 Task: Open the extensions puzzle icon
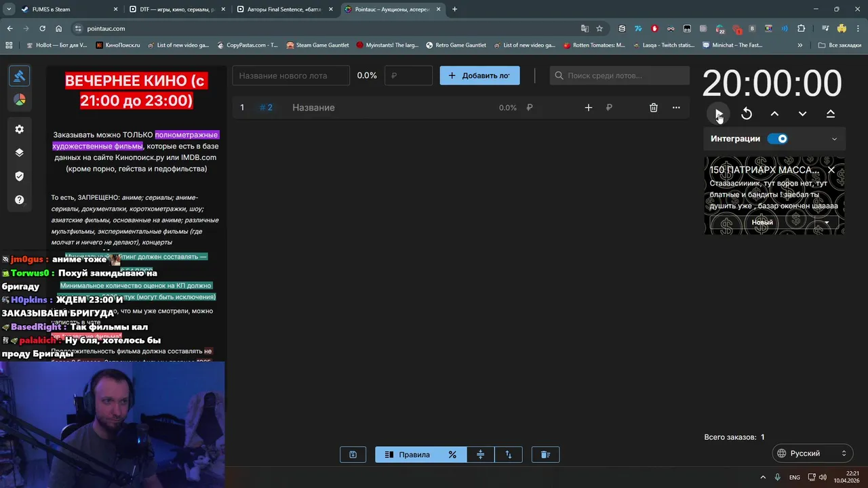coord(802,28)
